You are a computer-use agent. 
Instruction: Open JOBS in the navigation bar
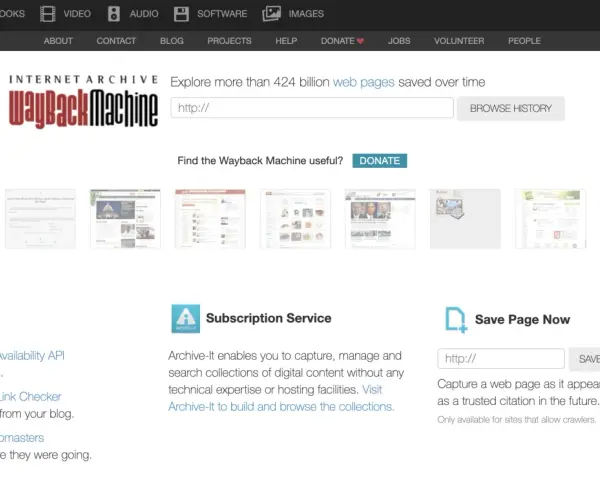(399, 41)
